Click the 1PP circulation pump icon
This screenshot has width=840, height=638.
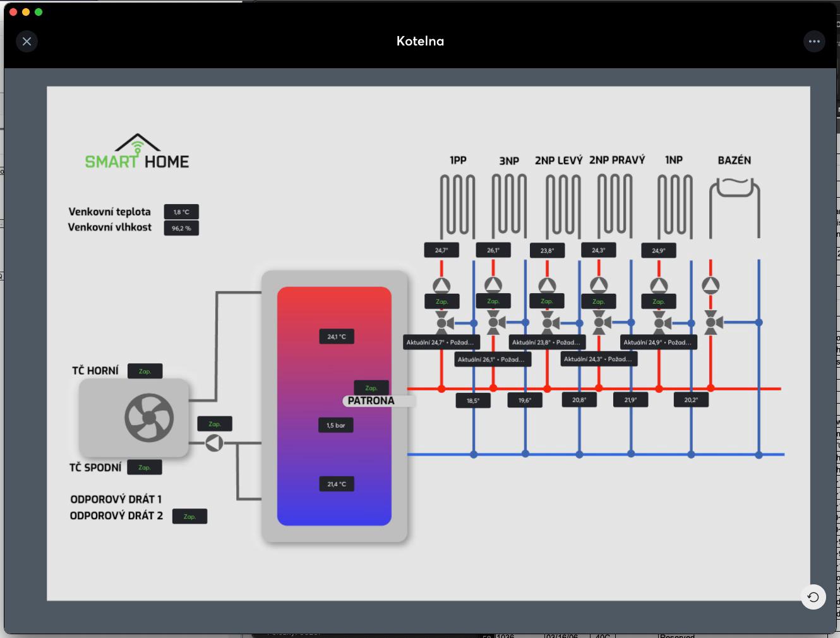pos(441,286)
